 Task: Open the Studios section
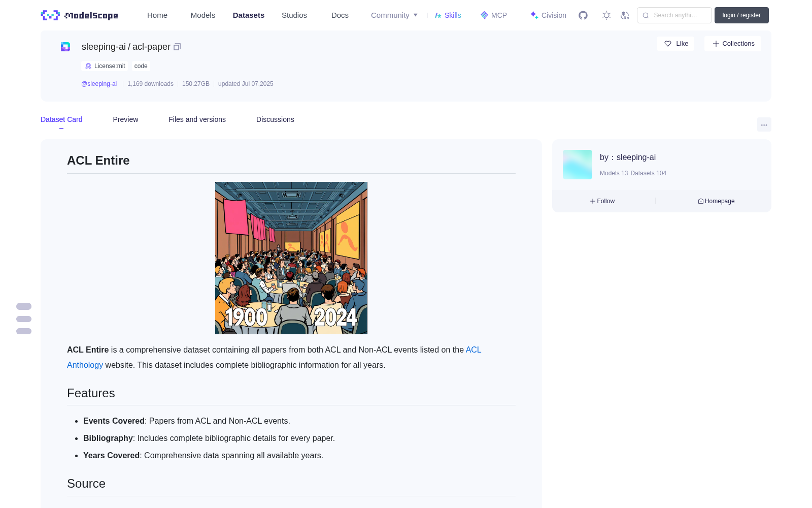point(294,15)
